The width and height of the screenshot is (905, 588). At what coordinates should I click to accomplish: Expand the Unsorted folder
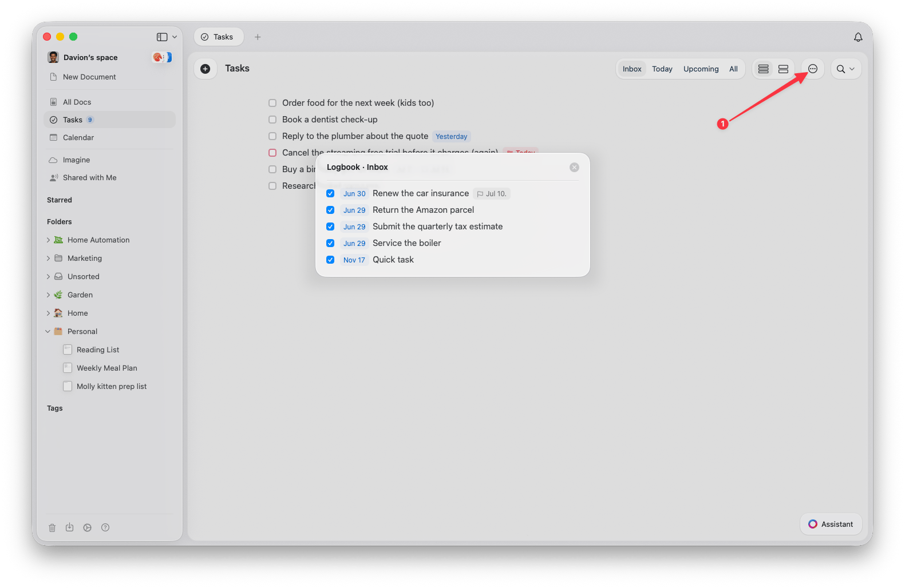click(48, 277)
